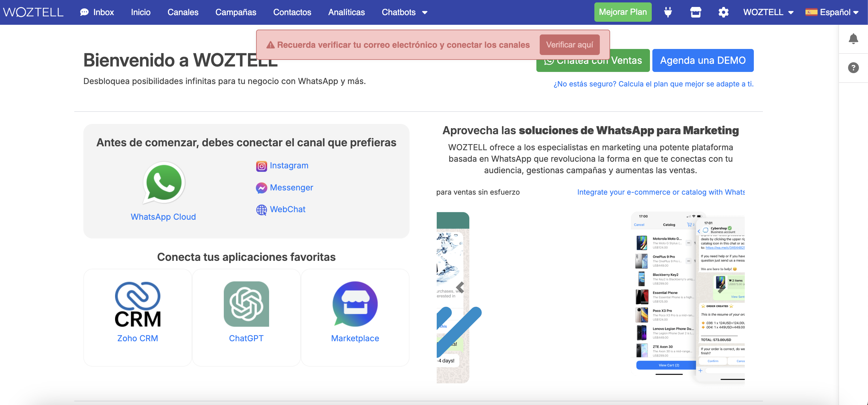
Task: Open the plan calculator link
Action: click(x=653, y=84)
